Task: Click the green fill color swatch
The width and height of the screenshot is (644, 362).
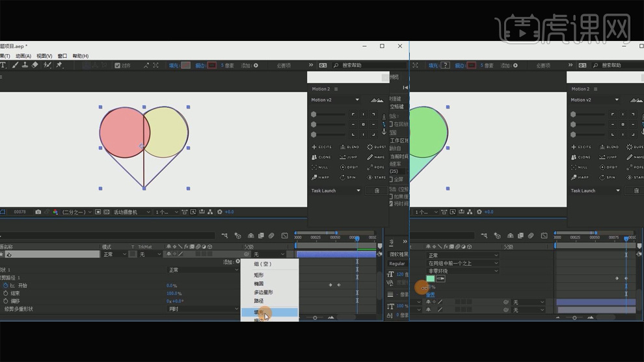Action: click(430, 278)
